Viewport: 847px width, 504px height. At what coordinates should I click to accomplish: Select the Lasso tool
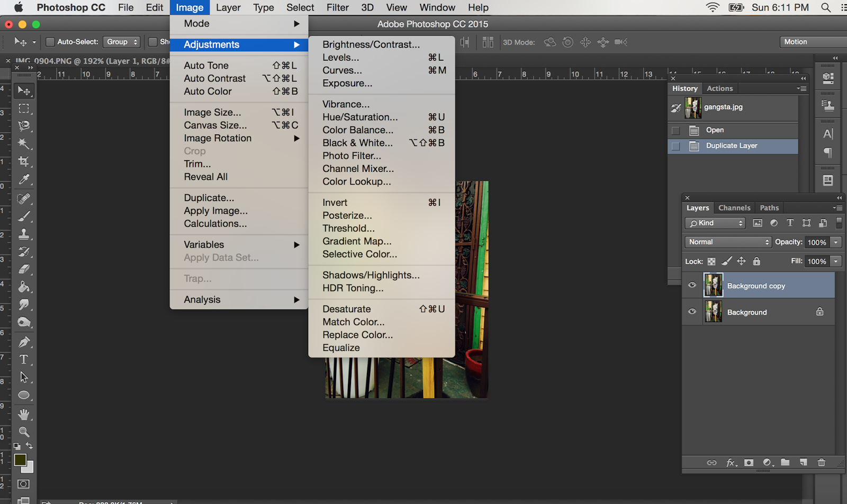point(24,126)
